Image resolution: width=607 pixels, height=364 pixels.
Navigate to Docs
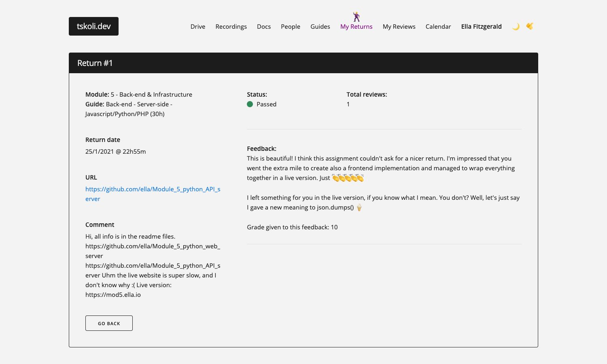(x=264, y=27)
